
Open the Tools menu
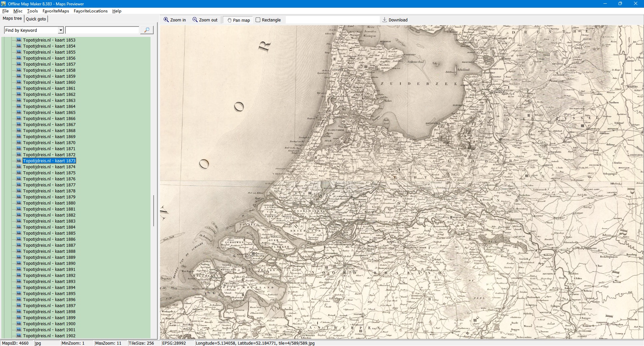(x=32, y=11)
